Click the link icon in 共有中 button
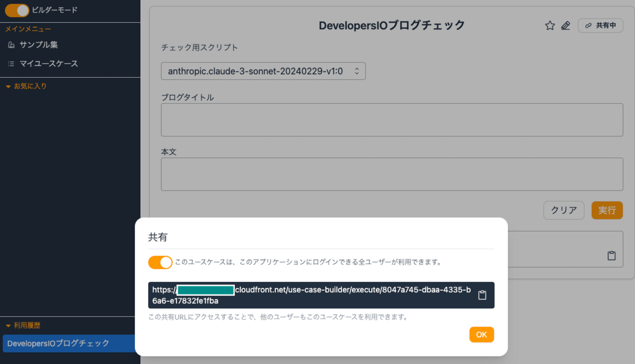Image resolution: width=635 pixels, height=364 pixels. pyautogui.click(x=588, y=25)
